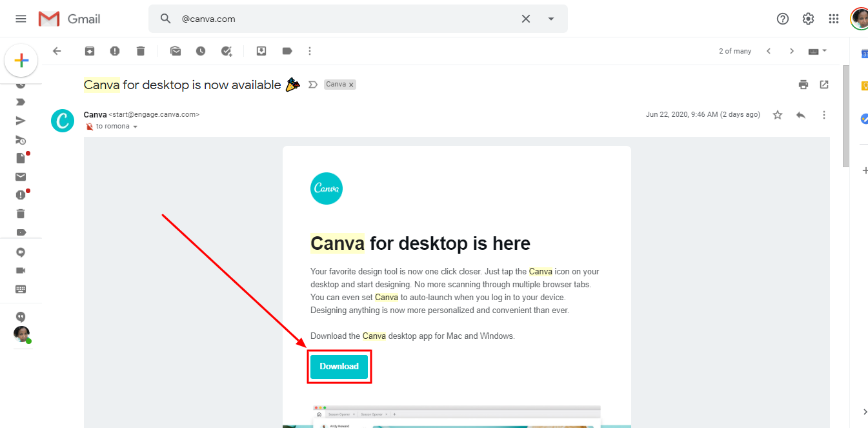Viewport: 868px width, 428px height.
Task: Mark the email as unread
Action: [176, 51]
